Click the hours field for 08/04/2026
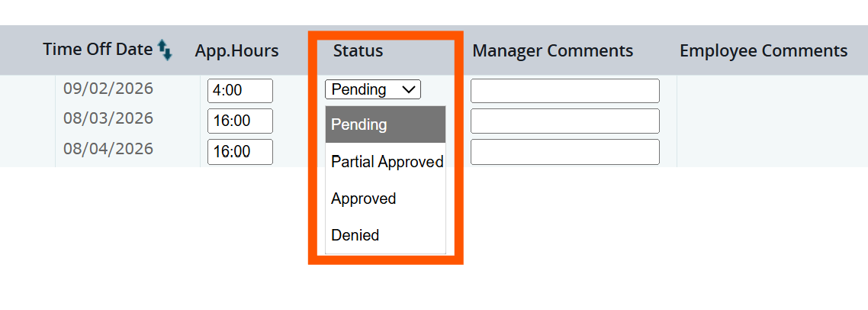 pyautogui.click(x=240, y=152)
